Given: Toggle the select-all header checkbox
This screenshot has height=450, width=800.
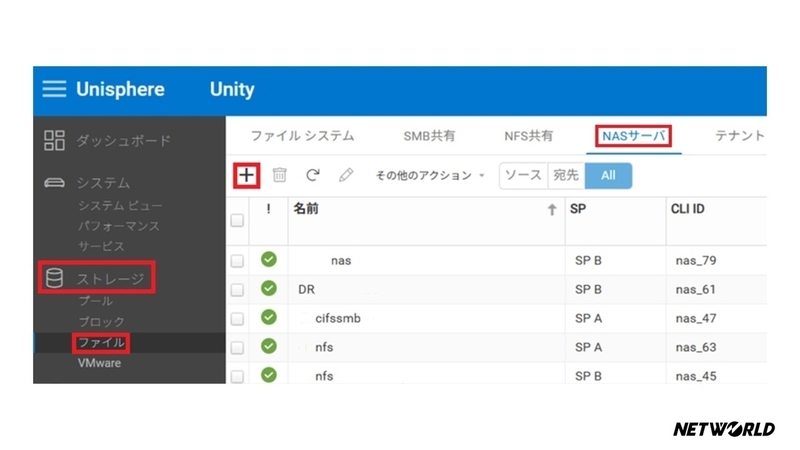Looking at the screenshot, I should 237,220.
